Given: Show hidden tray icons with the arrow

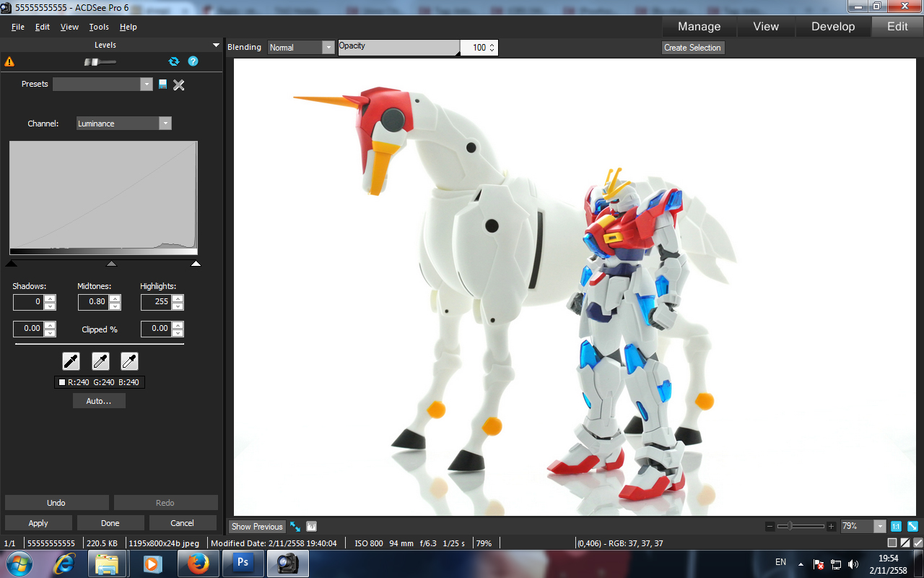Looking at the screenshot, I should point(801,564).
